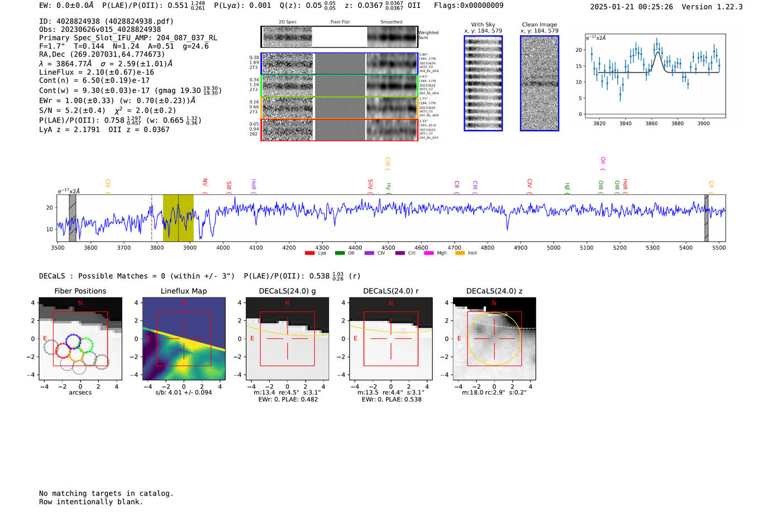Open the DECaLS(24.0) g image

pyautogui.click(x=287, y=339)
